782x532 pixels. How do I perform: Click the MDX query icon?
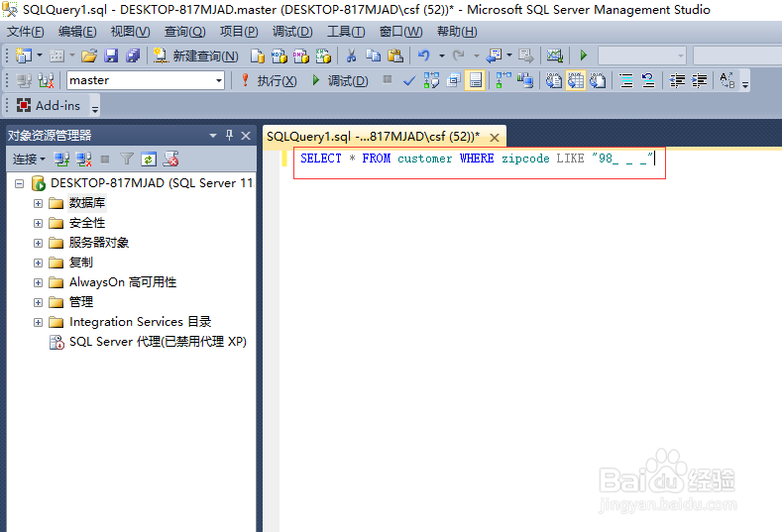pos(279,55)
